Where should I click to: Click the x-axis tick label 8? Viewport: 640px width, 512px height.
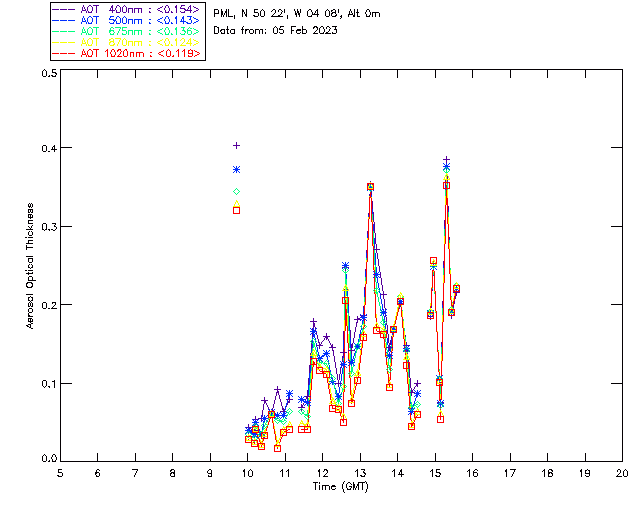coord(173,473)
